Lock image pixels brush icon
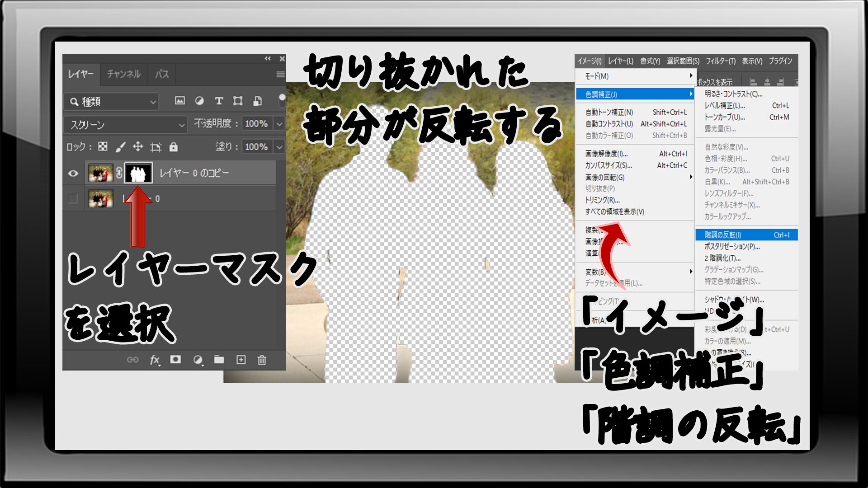Image resolution: width=868 pixels, height=488 pixels. [120, 146]
